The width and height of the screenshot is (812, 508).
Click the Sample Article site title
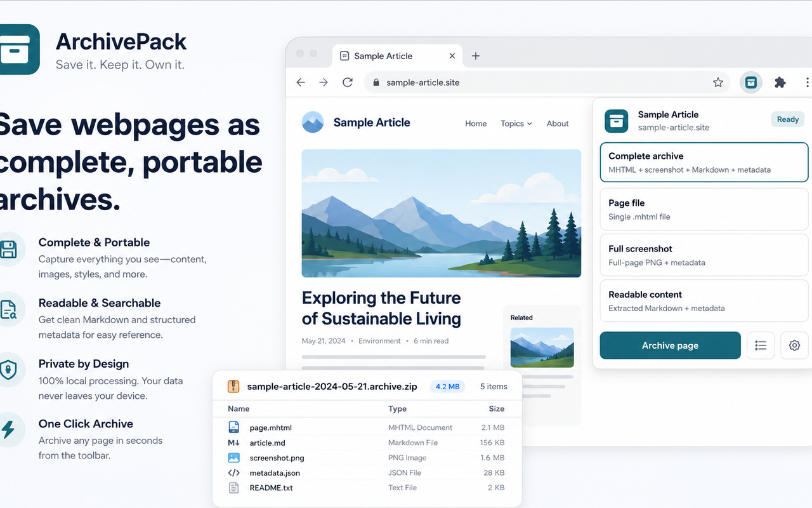372,123
